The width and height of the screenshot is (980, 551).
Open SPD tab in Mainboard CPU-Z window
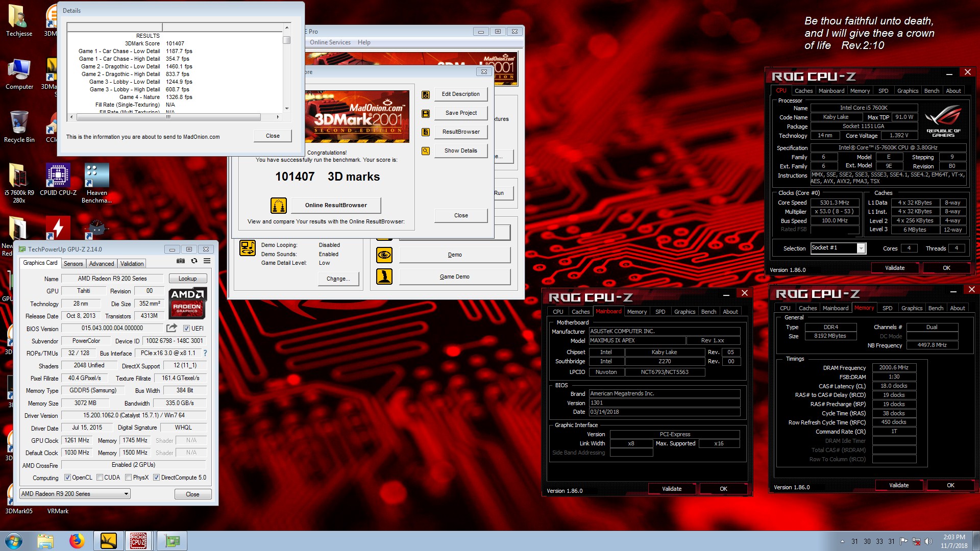pos(660,312)
